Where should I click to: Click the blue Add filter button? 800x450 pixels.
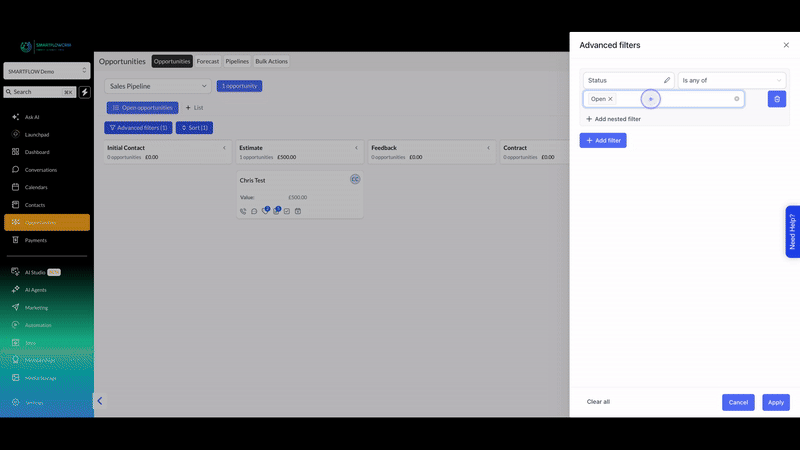pyautogui.click(x=603, y=140)
